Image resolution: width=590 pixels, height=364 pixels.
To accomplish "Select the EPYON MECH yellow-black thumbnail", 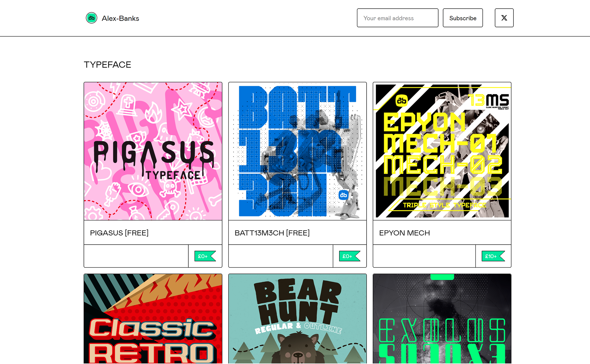I will coord(442,151).
